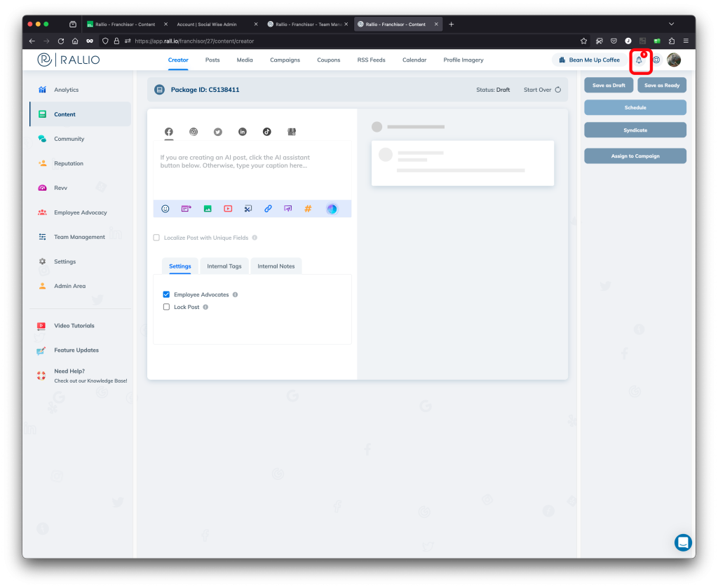
Task: Open the user profile avatar menu
Action: pos(674,60)
